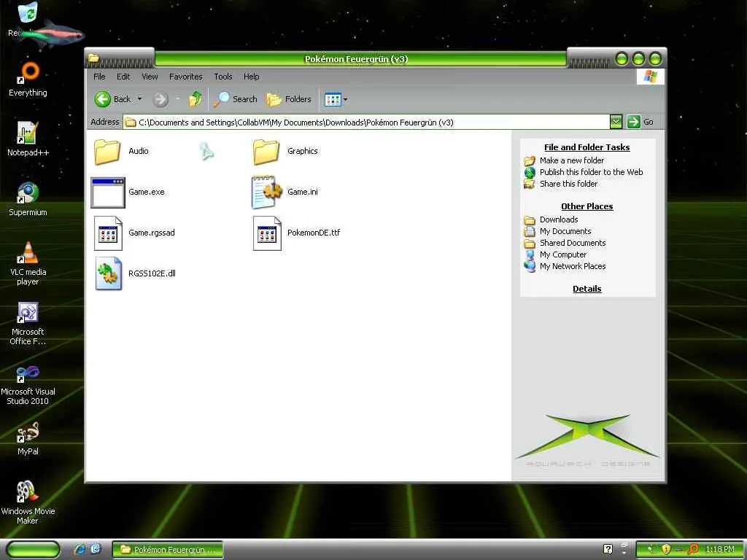This screenshot has height=560, width=747.
Task: Open the Edit menu
Action: [x=123, y=76]
